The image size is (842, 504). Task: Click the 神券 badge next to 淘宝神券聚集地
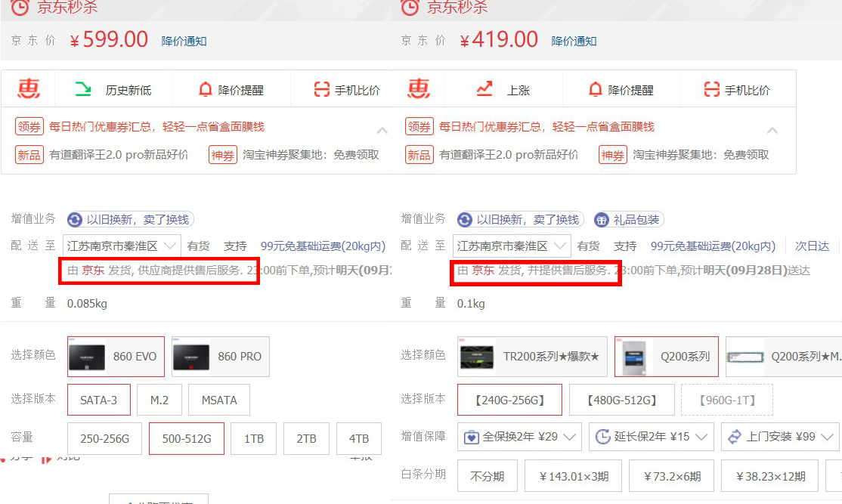(222, 155)
